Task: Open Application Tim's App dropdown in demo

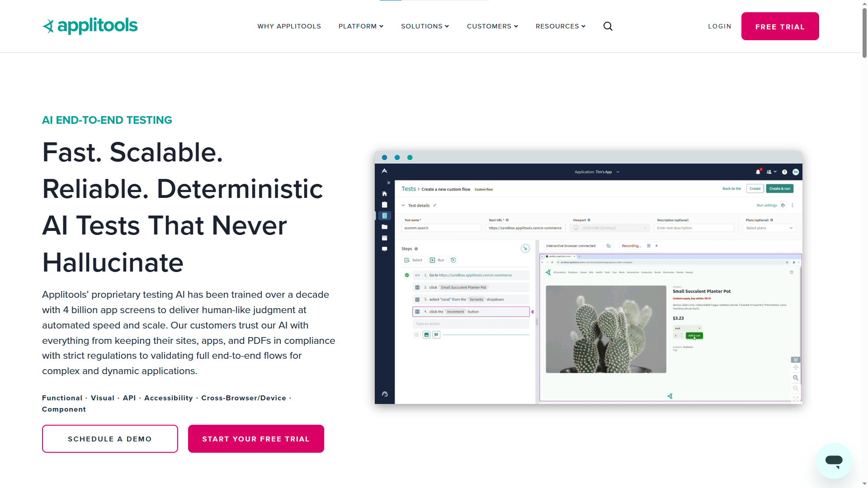Action: 597,172
